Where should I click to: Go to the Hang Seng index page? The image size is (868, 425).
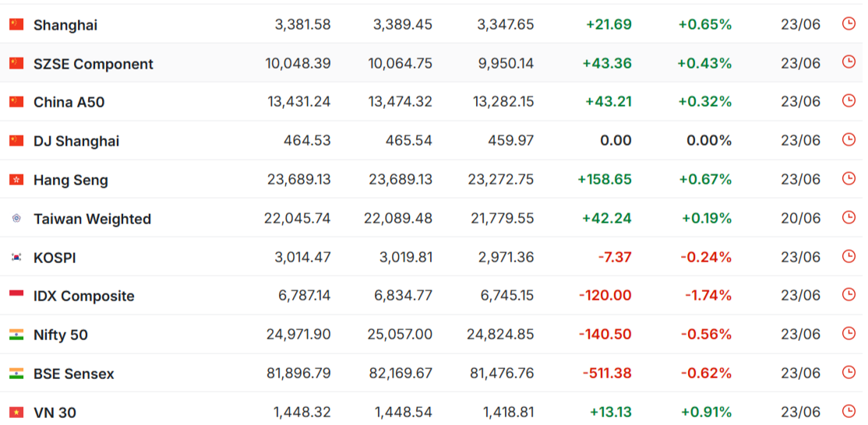(71, 180)
